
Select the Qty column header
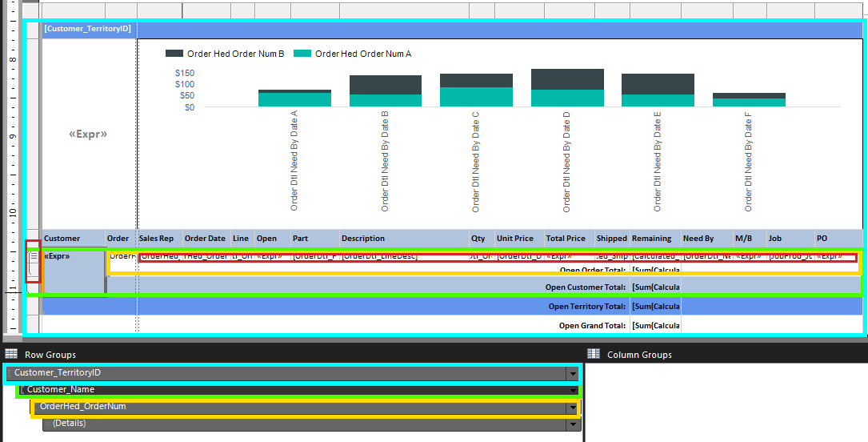click(x=482, y=238)
